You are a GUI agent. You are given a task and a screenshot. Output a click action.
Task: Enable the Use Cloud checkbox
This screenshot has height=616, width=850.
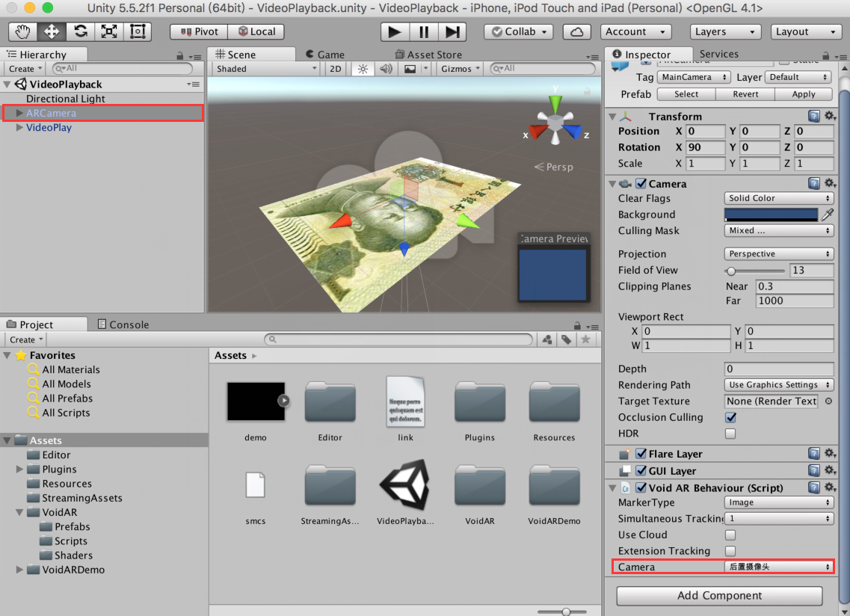[730, 535]
